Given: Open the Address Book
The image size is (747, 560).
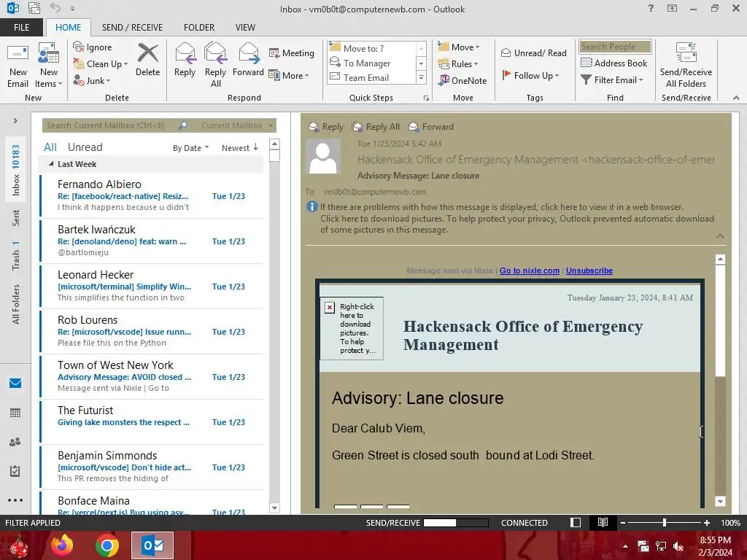Looking at the screenshot, I should [614, 63].
